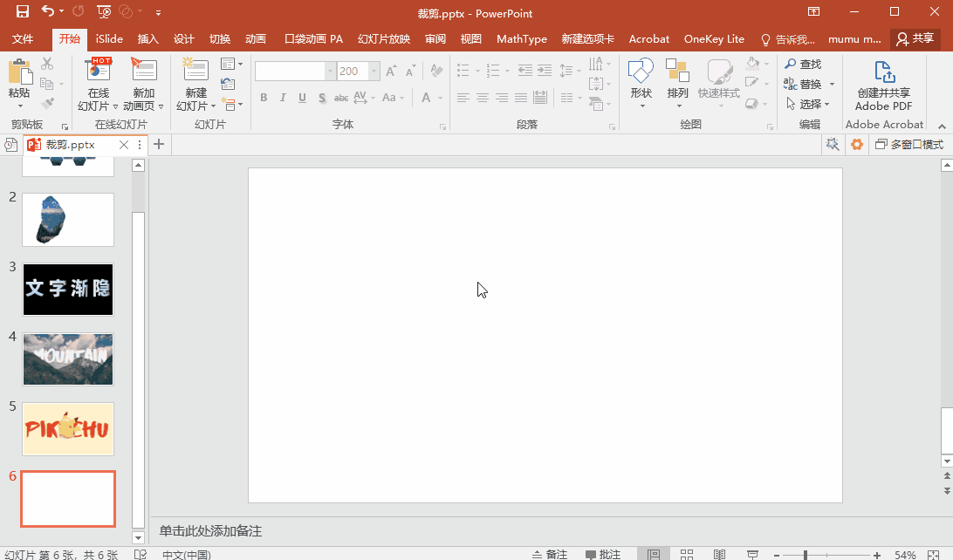The height and width of the screenshot is (560, 953).
Task: Open the 形状 shapes gallery
Action: pyautogui.click(x=641, y=73)
